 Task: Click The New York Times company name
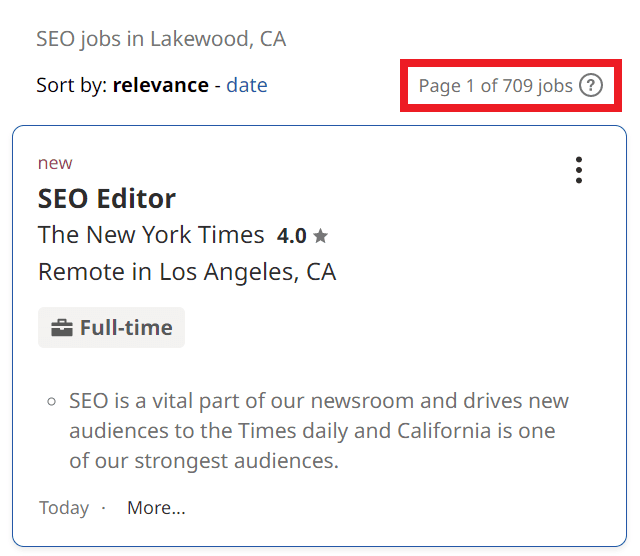coord(151,235)
